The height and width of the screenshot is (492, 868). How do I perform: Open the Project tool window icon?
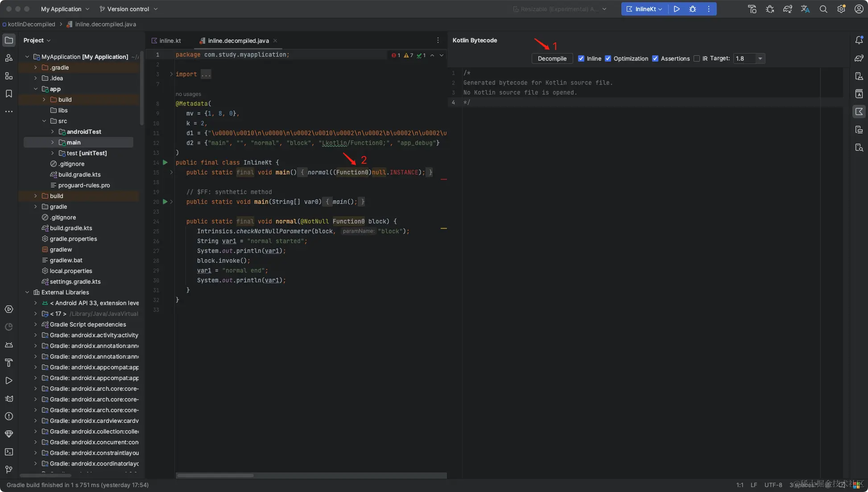[x=9, y=40]
